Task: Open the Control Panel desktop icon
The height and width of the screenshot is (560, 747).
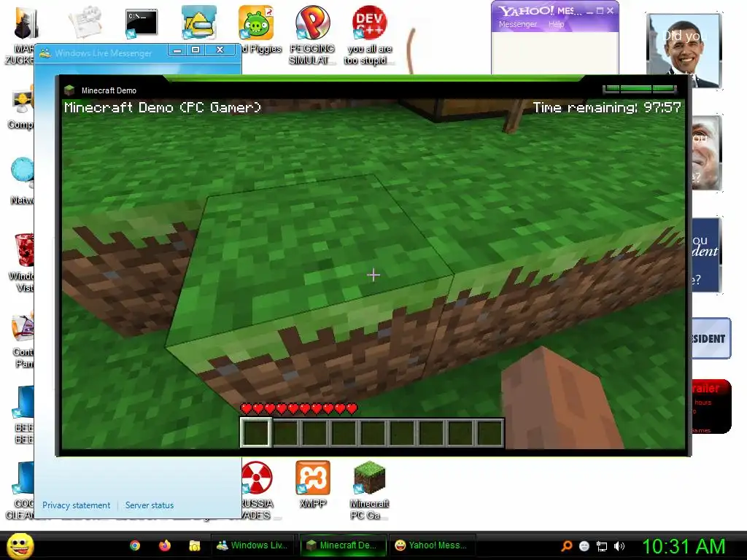Action: click(23, 327)
